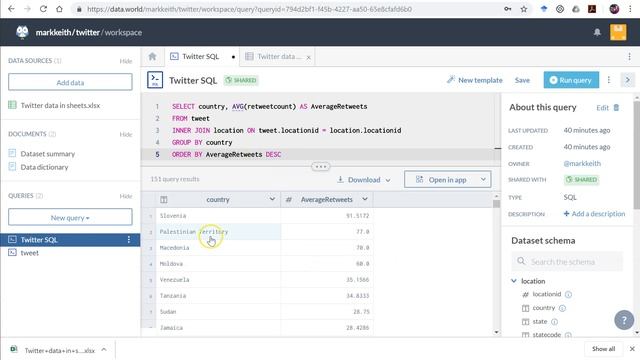Screen dimensions: 640x360
Task: Open the help question mark button
Action: [624, 320]
